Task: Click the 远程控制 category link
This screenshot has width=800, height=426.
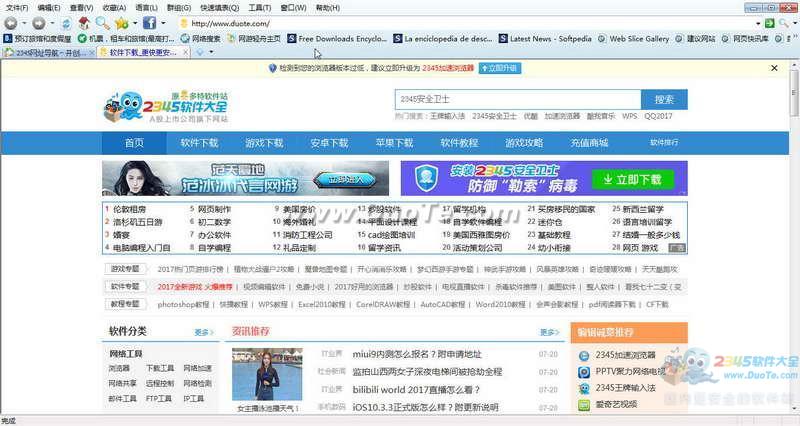Action: click(160, 383)
